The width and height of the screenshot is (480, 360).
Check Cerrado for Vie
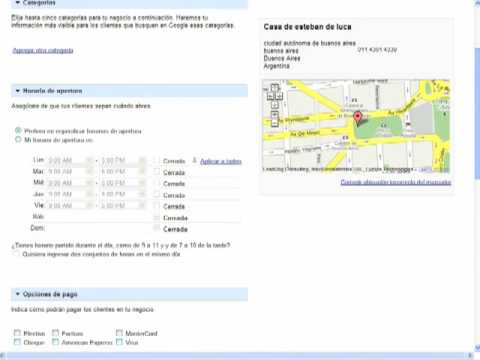click(156, 206)
